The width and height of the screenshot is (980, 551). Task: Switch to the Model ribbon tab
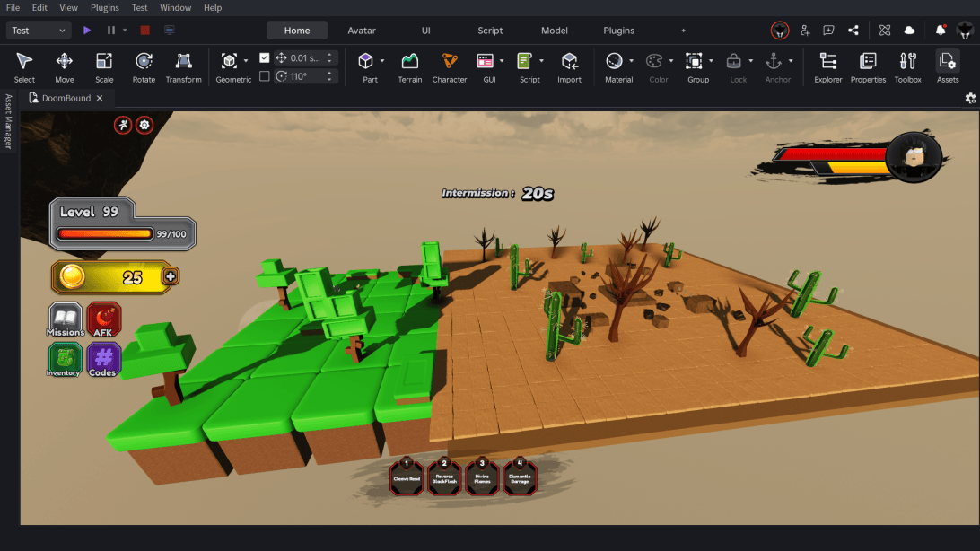tap(555, 30)
